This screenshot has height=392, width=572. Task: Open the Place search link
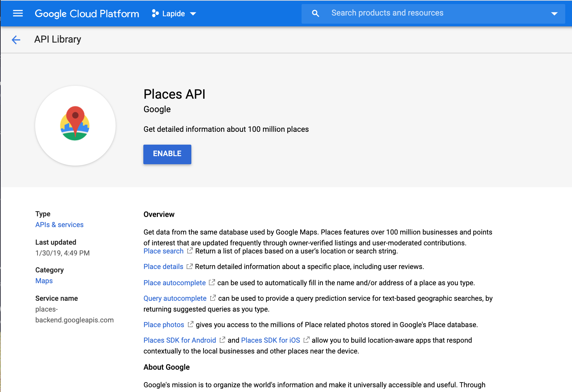tap(163, 251)
